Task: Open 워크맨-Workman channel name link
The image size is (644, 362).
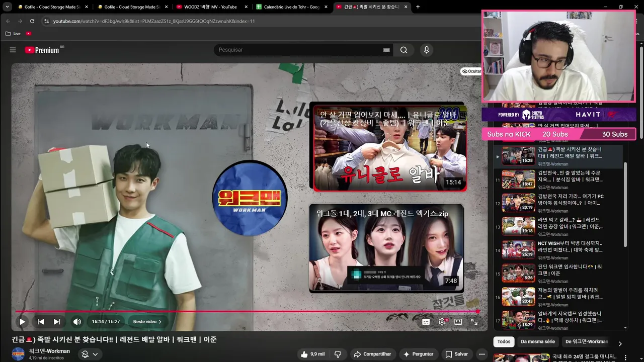Action: tap(49, 351)
